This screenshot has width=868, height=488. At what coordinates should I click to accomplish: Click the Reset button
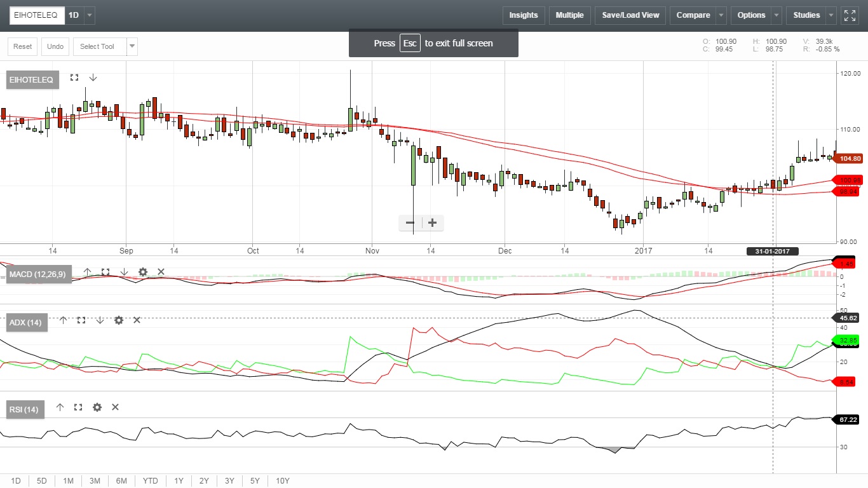tap(22, 46)
